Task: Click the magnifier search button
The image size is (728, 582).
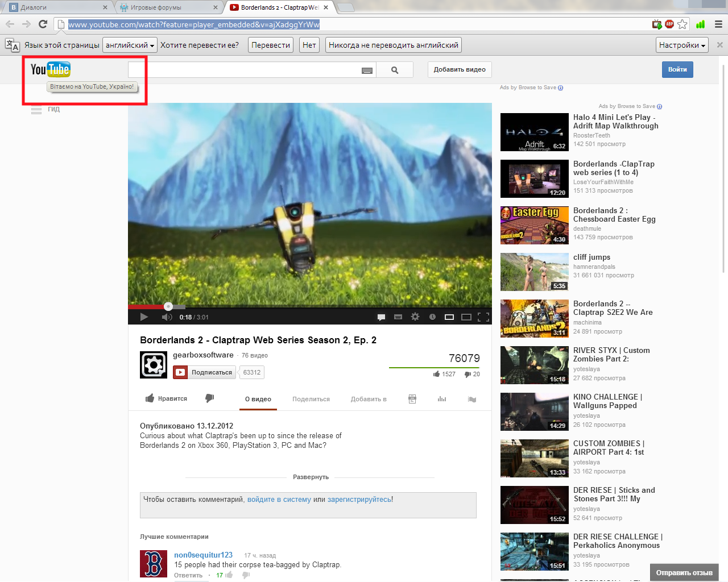Action: click(x=395, y=70)
